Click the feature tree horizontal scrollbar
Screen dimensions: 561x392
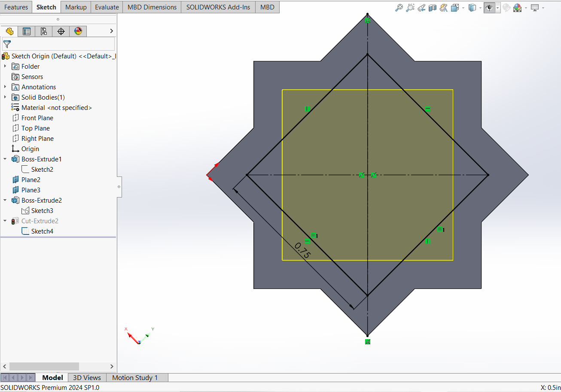[x=44, y=366]
